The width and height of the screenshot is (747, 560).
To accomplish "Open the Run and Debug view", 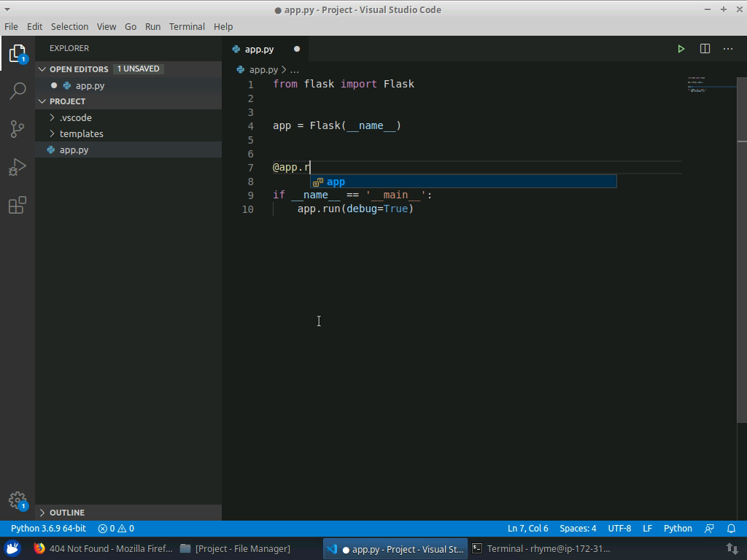I will pos(18,167).
